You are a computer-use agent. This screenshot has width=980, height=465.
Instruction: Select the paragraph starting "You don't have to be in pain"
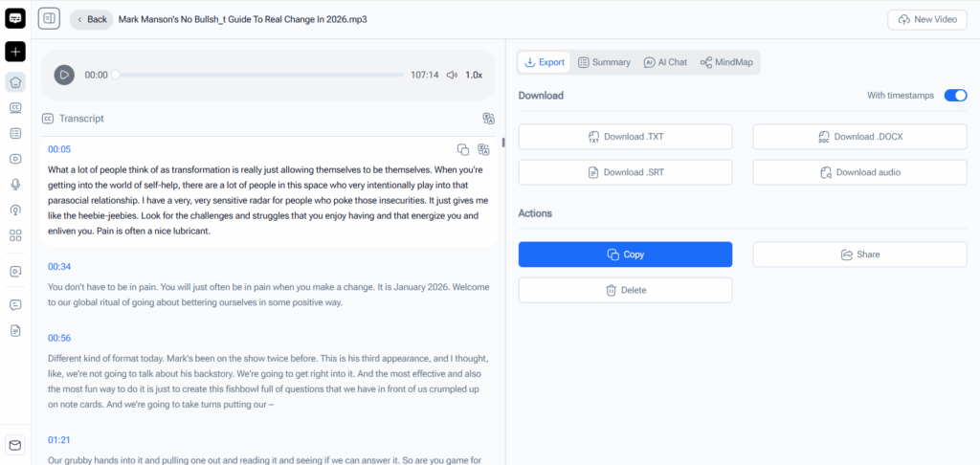click(268, 295)
